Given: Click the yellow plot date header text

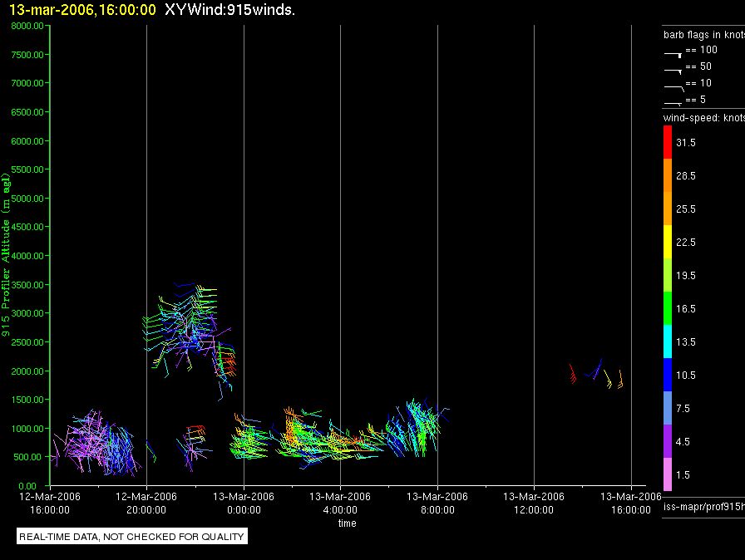Looking at the screenshot, I should pos(82,9).
